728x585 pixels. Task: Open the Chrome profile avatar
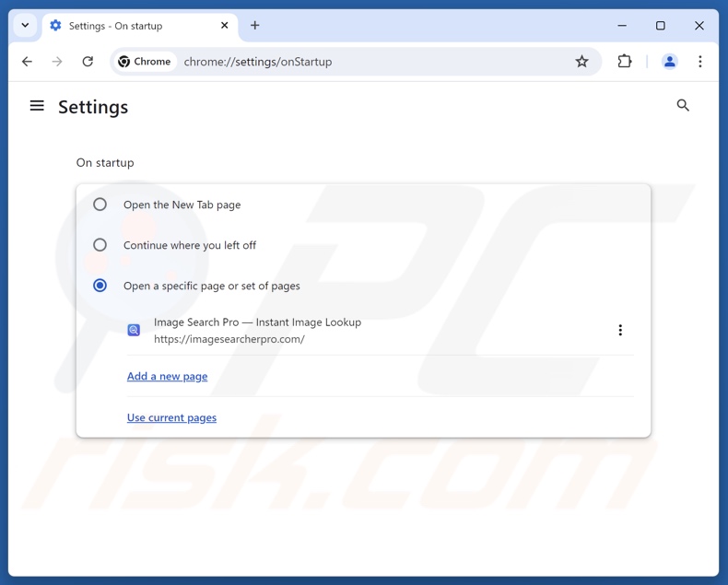[670, 62]
